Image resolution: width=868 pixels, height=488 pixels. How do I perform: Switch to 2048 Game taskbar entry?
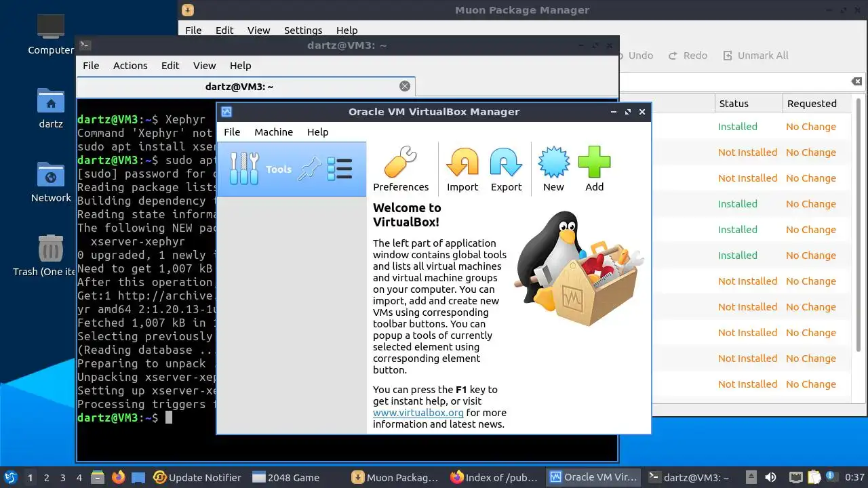point(286,477)
